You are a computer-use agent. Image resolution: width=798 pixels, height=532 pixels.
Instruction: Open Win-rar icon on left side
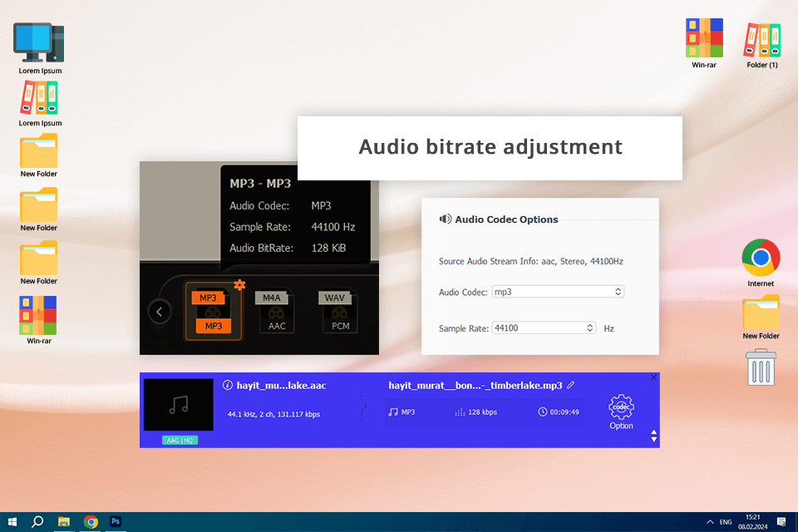[39, 320]
